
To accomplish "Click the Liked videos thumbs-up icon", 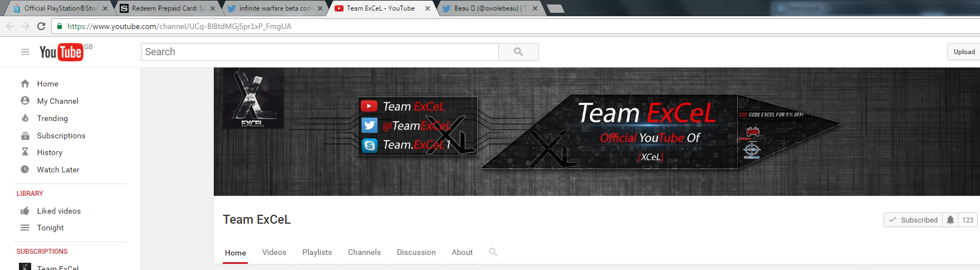I will click(25, 211).
